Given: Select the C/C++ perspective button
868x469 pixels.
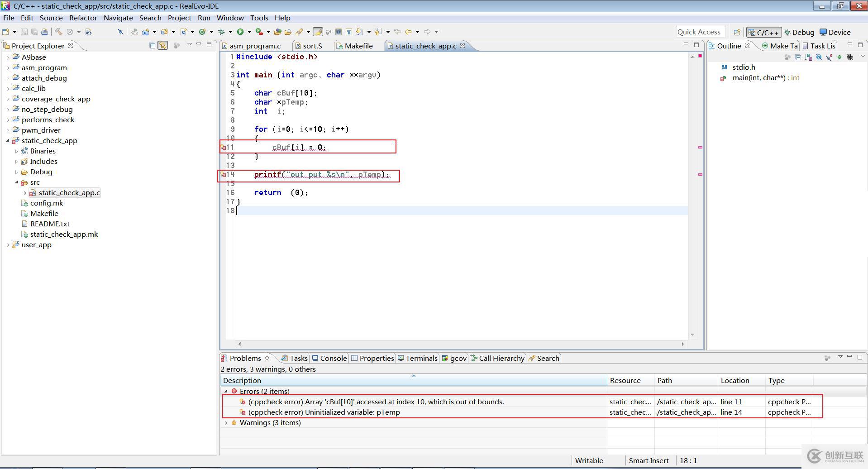Looking at the screenshot, I should coord(764,32).
